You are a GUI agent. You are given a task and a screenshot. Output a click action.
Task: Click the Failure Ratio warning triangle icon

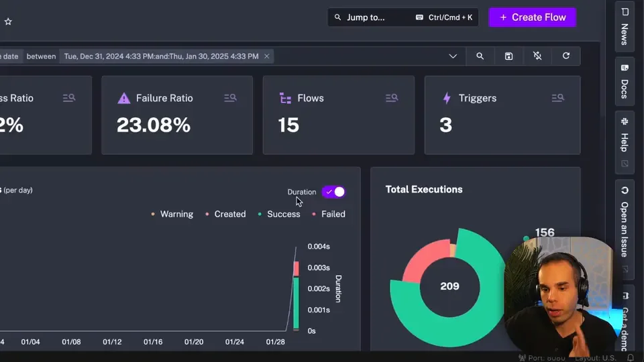(x=123, y=98)
